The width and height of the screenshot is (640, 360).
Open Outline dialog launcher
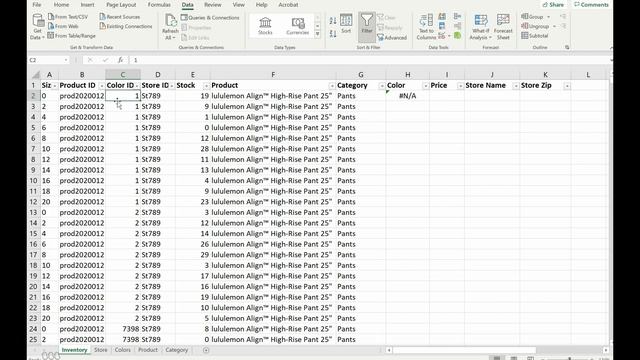tap(567, 47)
